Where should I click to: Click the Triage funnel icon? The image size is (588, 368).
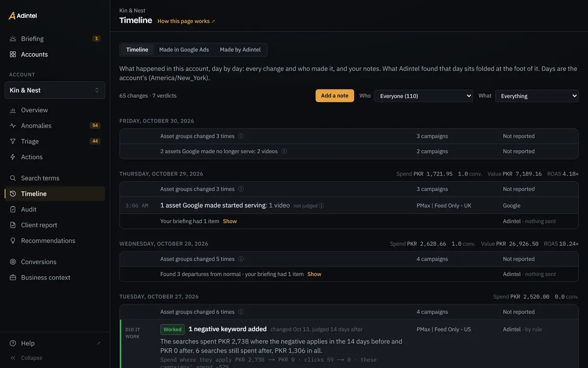point(13,142)
